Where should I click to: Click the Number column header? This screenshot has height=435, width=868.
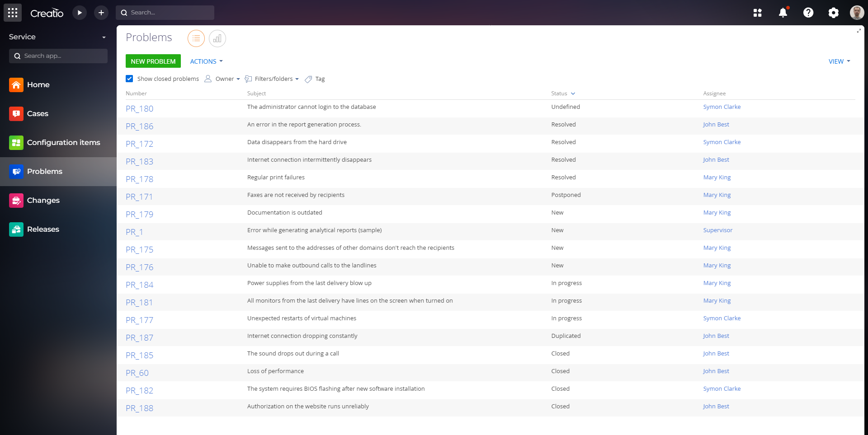click(x=136, y=94)
